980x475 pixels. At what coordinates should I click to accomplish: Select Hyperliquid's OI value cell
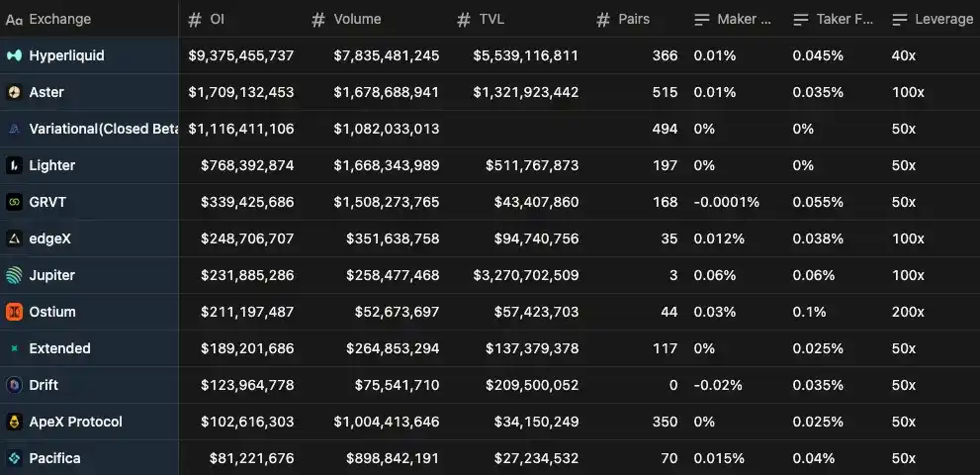[x=240, y=55]
